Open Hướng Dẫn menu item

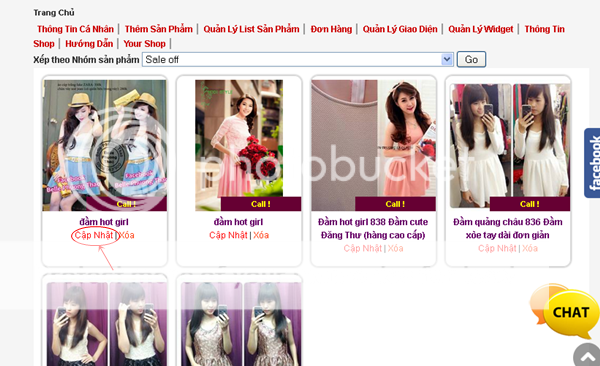89,44
